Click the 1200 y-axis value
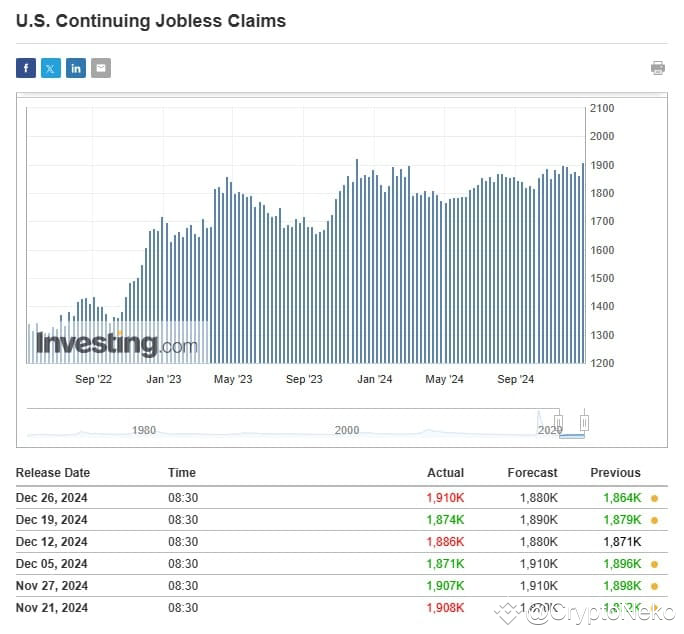Screen dimensions: 684x634 tap(602, 363)
